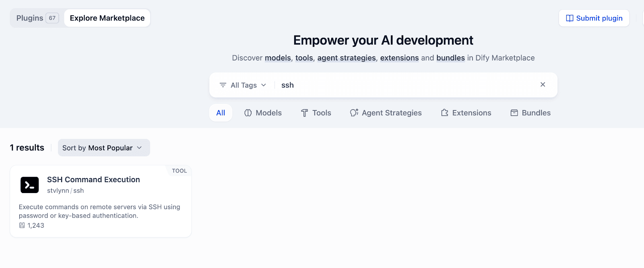The image size is (644, 268).
Task: Click the install count icon beside 1,243
Action: coord(22,225)
